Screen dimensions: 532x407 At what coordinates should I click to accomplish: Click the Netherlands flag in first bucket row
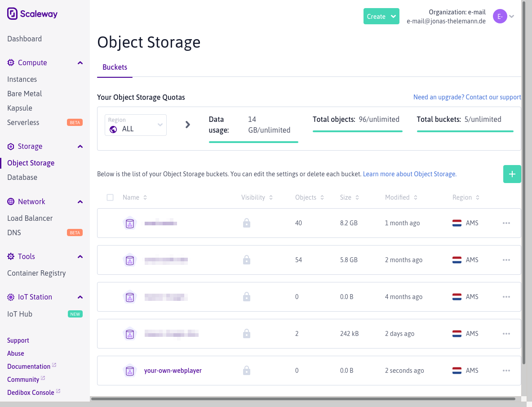457,223
